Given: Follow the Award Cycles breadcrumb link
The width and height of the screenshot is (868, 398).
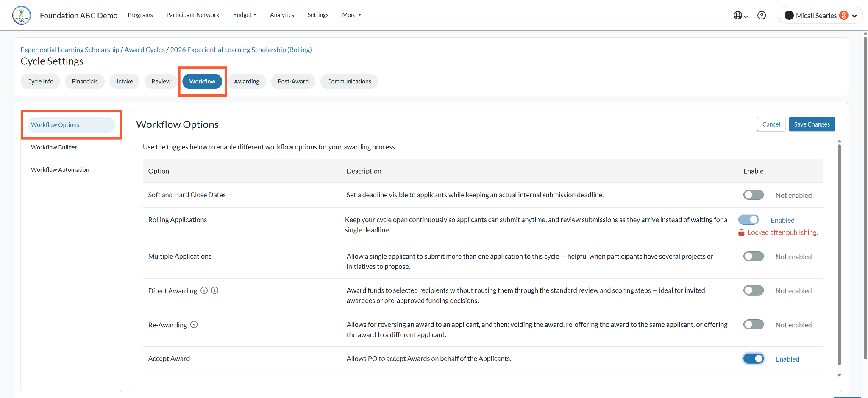Looking at the screenshot, I should [x=145, y=50].
